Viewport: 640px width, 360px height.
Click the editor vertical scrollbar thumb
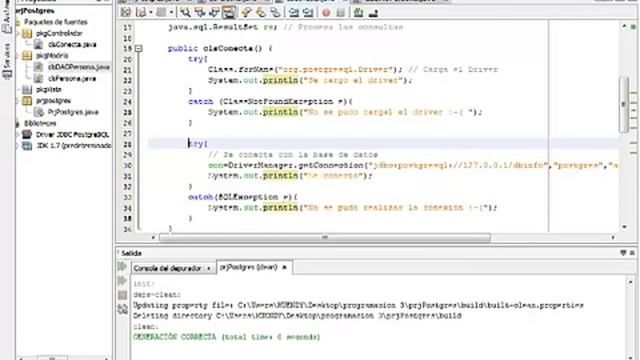coord(624,104)
